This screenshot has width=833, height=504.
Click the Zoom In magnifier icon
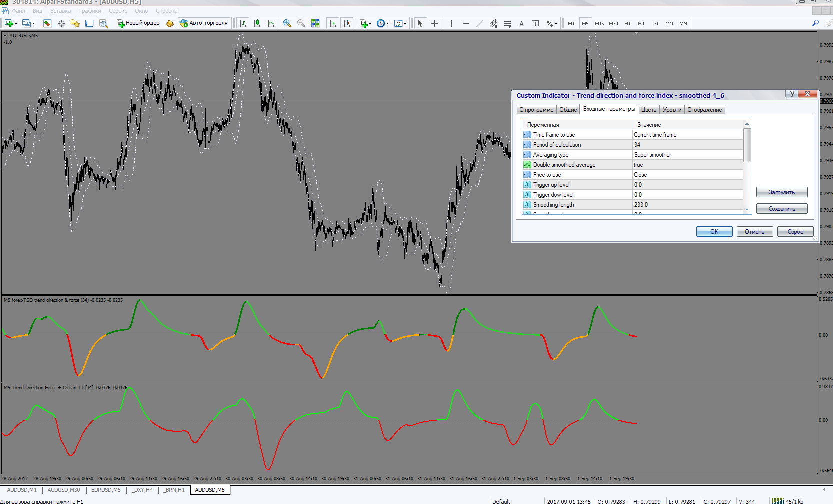(287, 23)
